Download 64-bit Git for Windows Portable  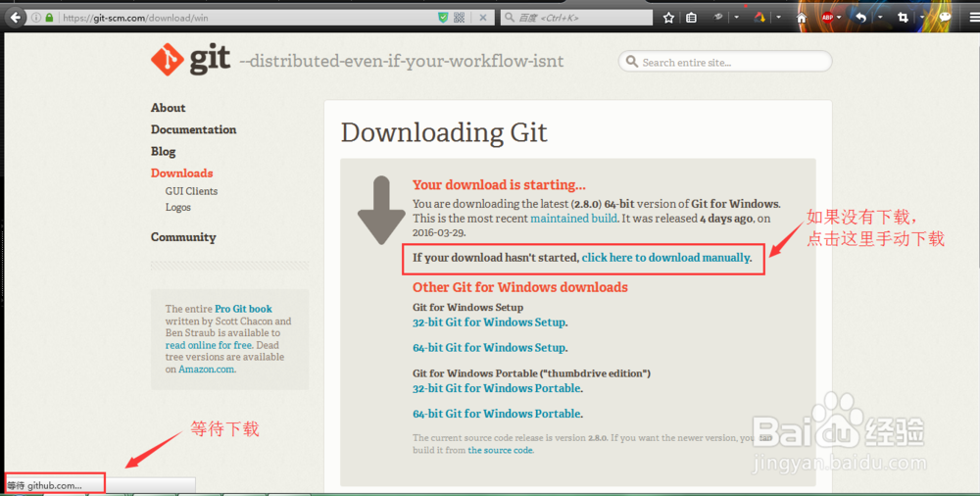pos(496,414)
